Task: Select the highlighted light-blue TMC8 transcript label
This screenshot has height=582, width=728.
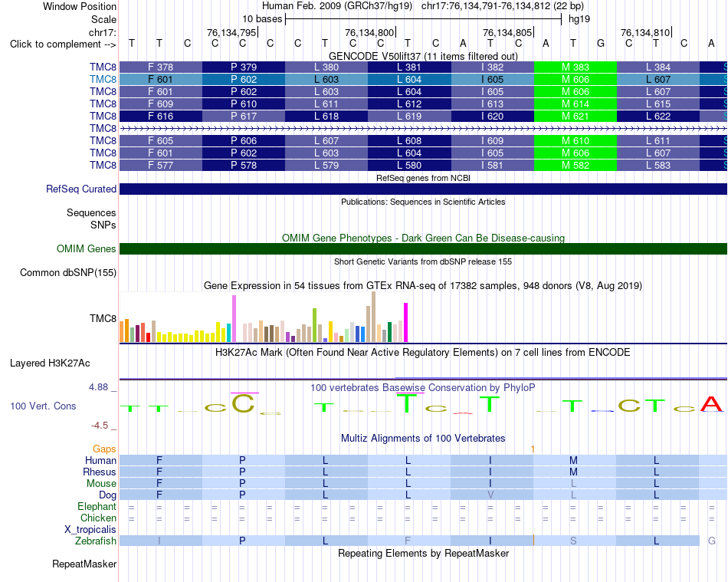Action: pyautogui.click(x=103, y=80)
